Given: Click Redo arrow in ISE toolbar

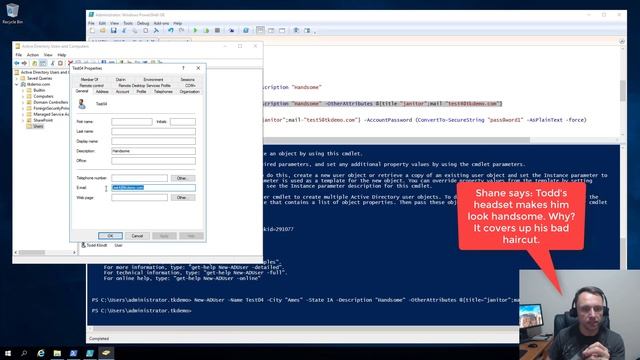Looking at the screenshot, I should [x=182, y=31].
